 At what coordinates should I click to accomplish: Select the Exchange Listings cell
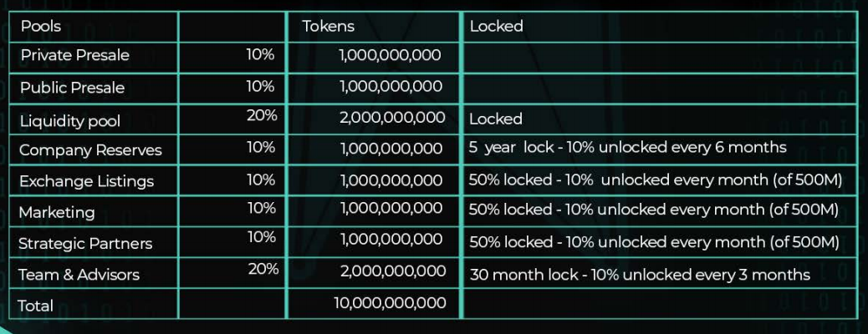86,181
